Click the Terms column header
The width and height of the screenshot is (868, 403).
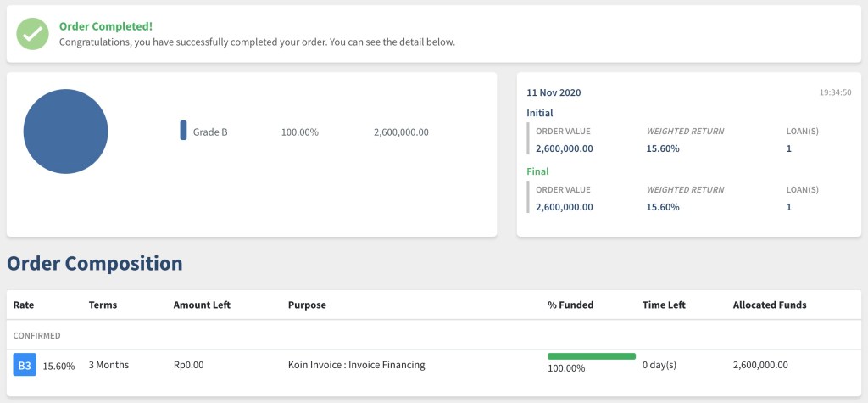coord(103,305)
